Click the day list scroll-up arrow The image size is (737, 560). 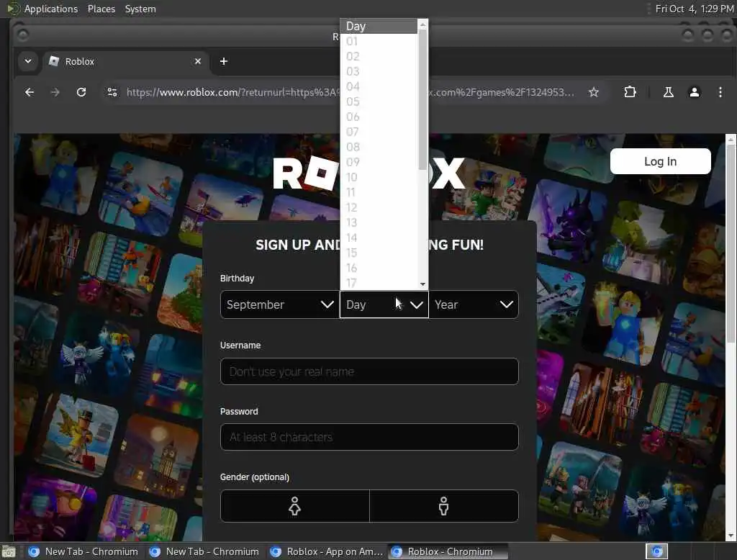tap(422, 24)
